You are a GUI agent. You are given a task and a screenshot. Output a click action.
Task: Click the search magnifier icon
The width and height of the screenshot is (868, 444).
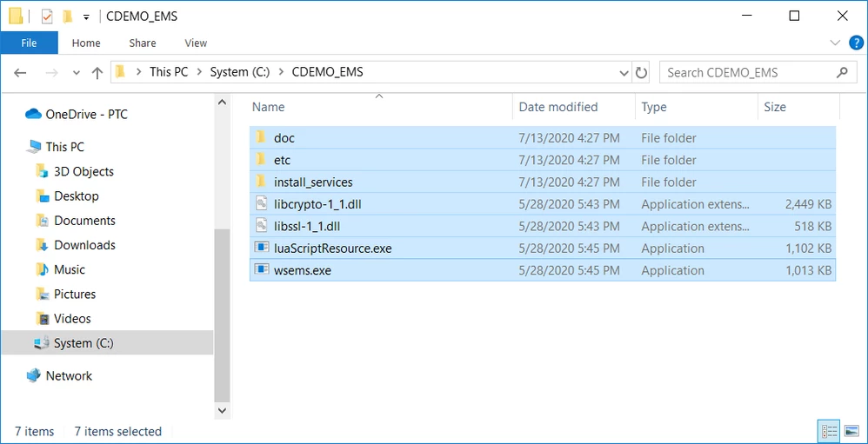842,72
